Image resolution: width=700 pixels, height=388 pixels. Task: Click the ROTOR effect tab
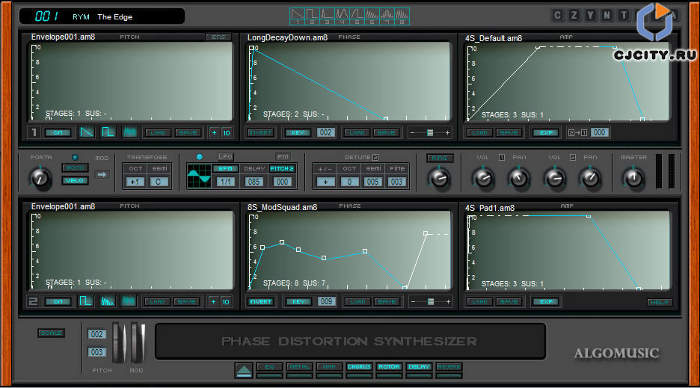pos(389,367)
